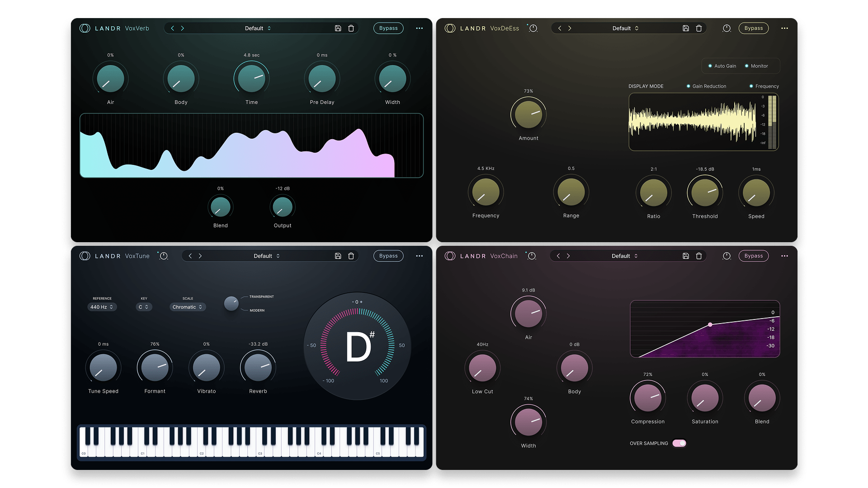The width and height of the screenshot is (868, 488).
Task: Save the preset in the VoxChain header
Action: [686, 256]
